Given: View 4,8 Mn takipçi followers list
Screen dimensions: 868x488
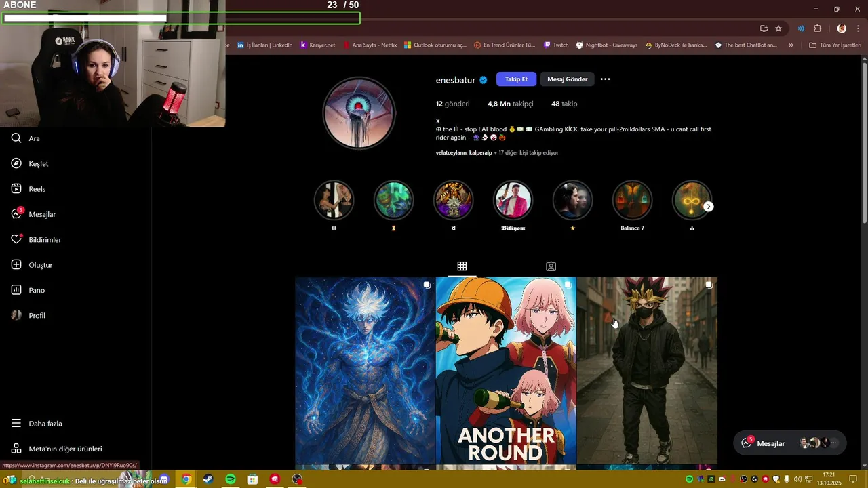Looking at the screenshot, I should click(510, 104).
